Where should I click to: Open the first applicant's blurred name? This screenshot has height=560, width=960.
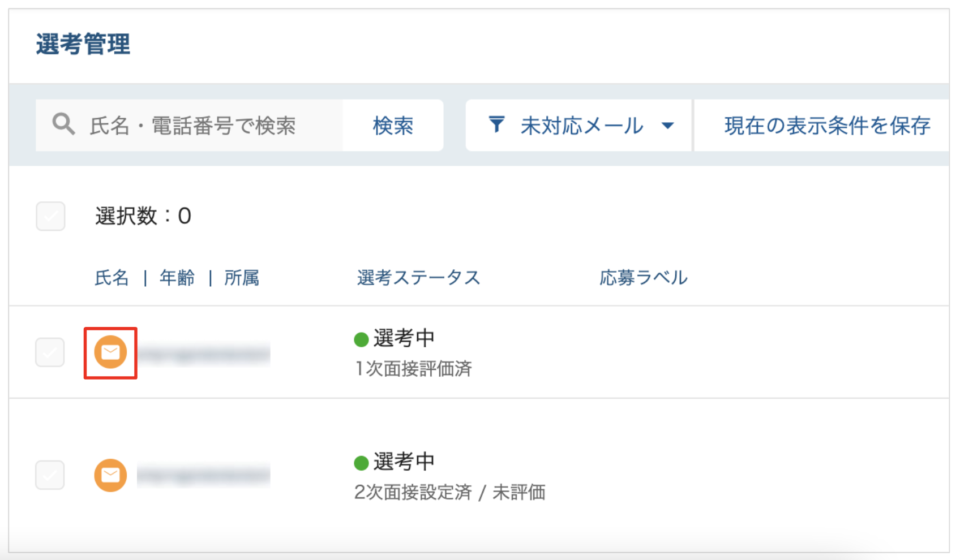(x=204, y=354)
